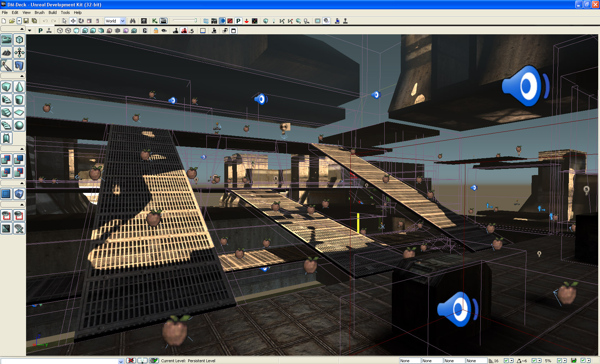Open the Tools menu
Screen dimensions: 600x364
[x=65, y=13]
